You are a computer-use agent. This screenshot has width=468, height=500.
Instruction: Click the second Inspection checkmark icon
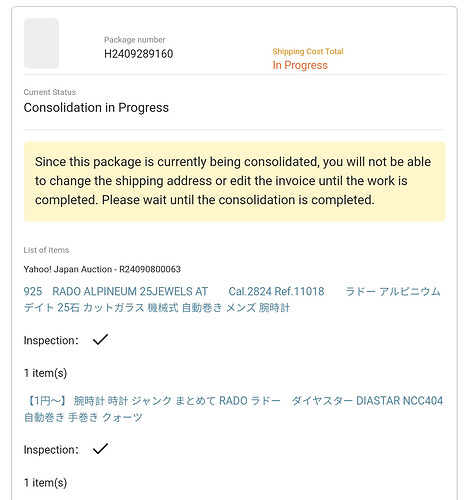pos(100,449)
